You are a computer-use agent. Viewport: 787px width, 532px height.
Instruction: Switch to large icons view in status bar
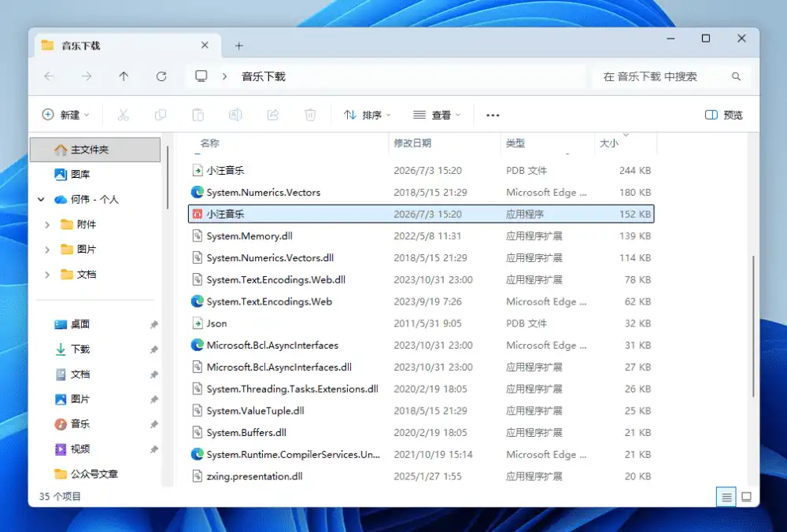746,497
